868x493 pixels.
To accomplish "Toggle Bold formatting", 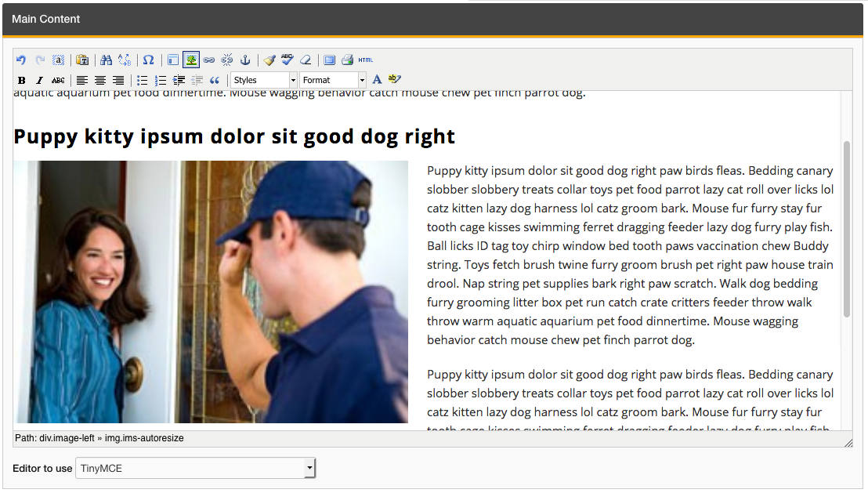I will point(22,80).
